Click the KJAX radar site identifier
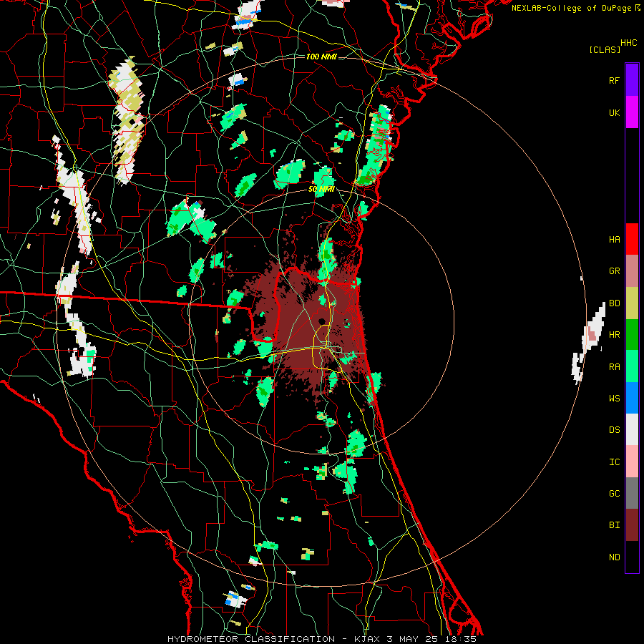644x644 pixels. coord(367,639)
